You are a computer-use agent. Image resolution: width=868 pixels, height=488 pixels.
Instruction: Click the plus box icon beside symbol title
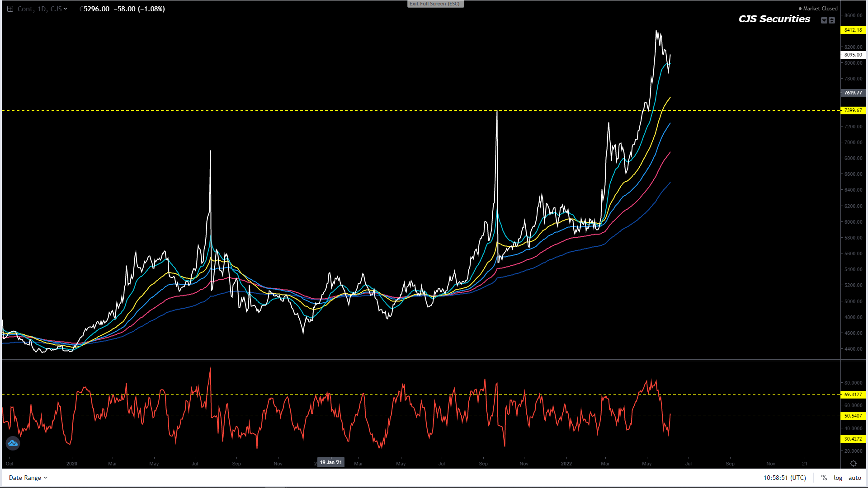coord(10,9)
